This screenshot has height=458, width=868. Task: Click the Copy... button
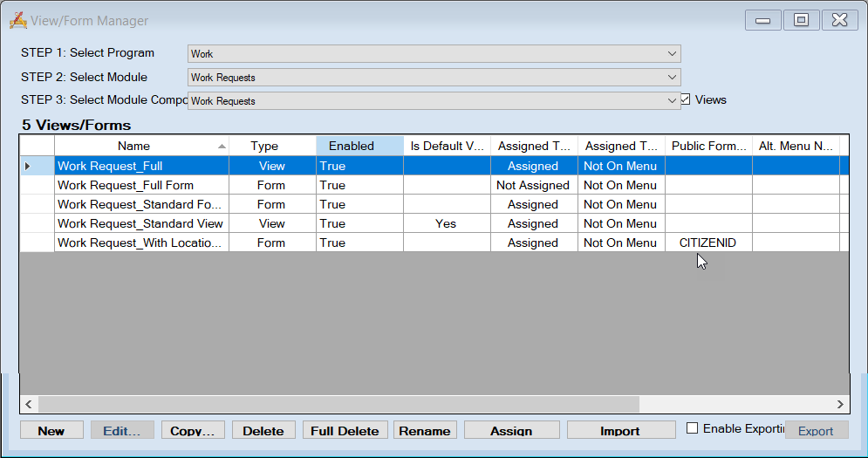click(193, 430)
